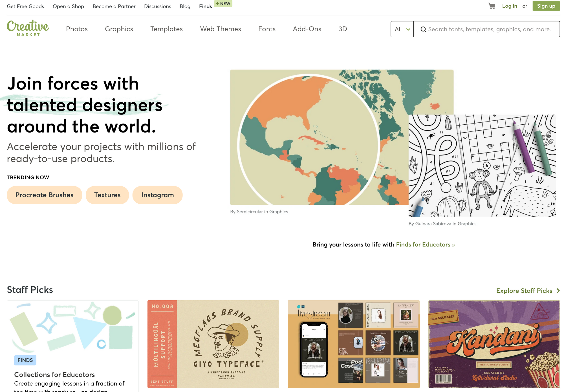The width and height of the screenshot is (564, 392).
Task: Click Get Free Goods link
Action: click(25, 6)
